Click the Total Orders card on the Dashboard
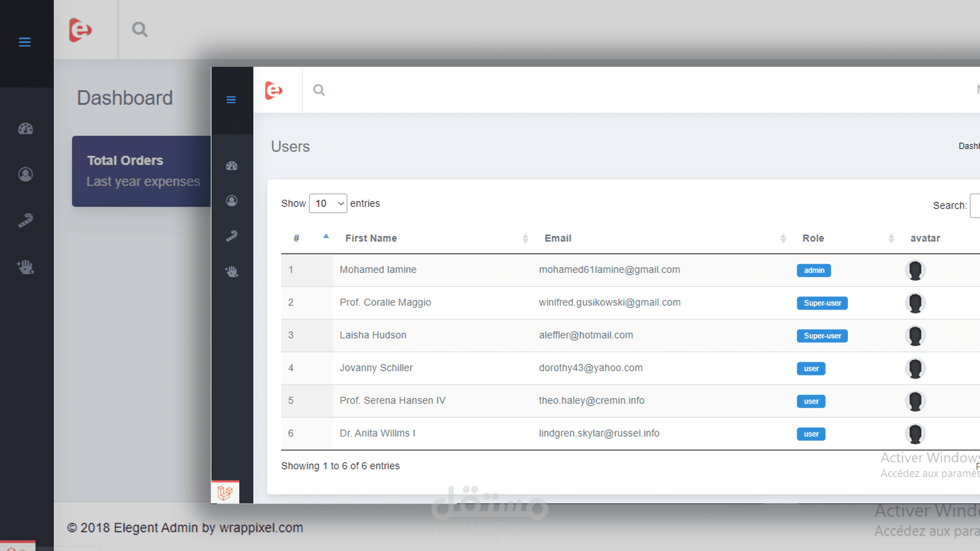 [x=141, y=171]
